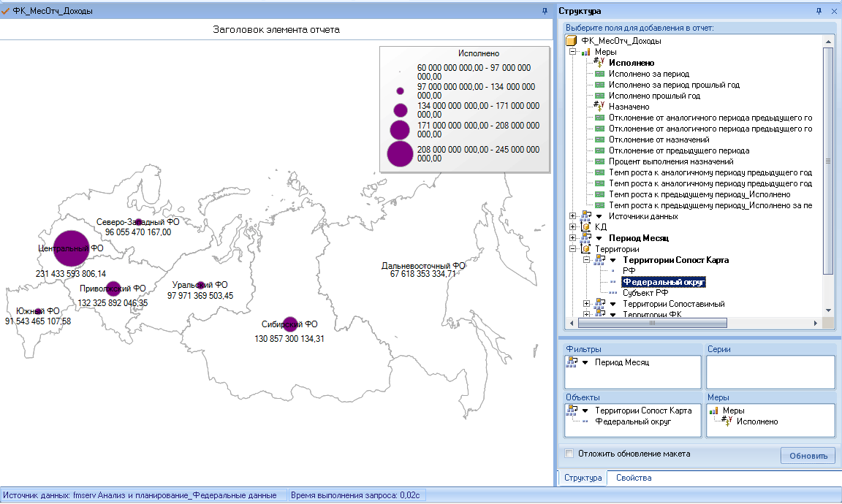Click the field tree horizontal scrollbar
Viewport: 842px width, 504px height.
tap(693, 323)
